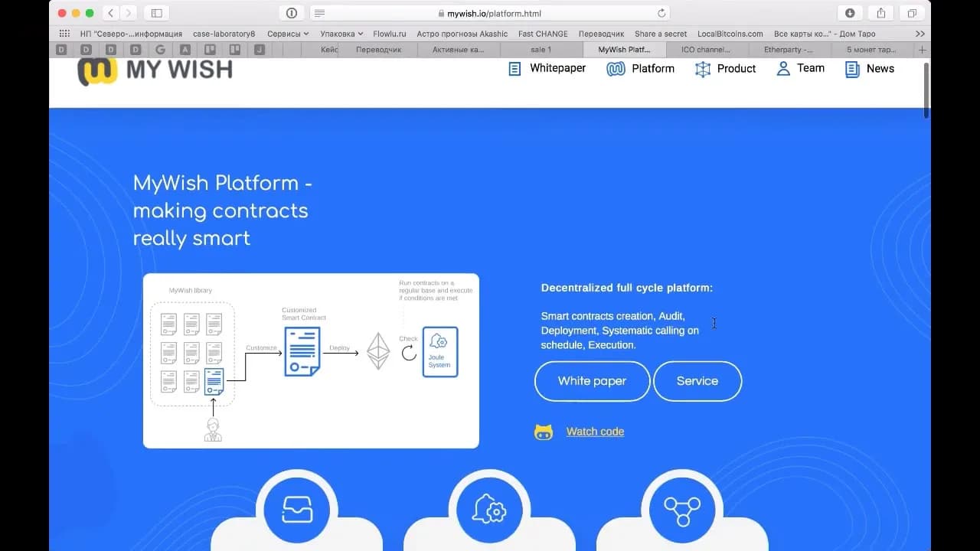Open the Сервисы bookmark dropdown
980x551 pixels.
point(288,34)
